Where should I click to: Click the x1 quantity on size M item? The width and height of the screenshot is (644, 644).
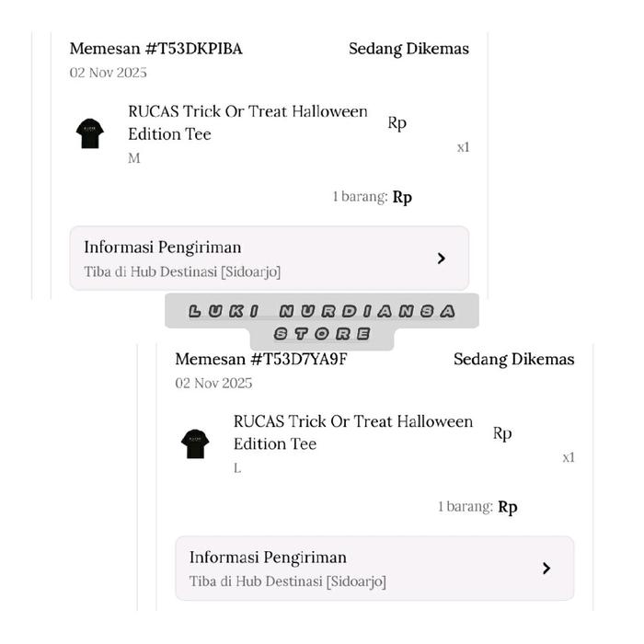(463, 147)
